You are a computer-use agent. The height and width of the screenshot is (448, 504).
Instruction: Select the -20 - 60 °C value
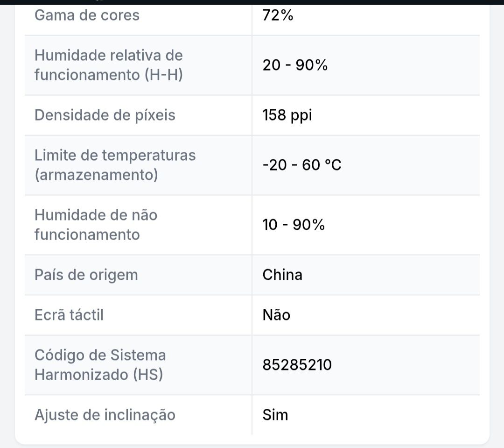point(302,165)
